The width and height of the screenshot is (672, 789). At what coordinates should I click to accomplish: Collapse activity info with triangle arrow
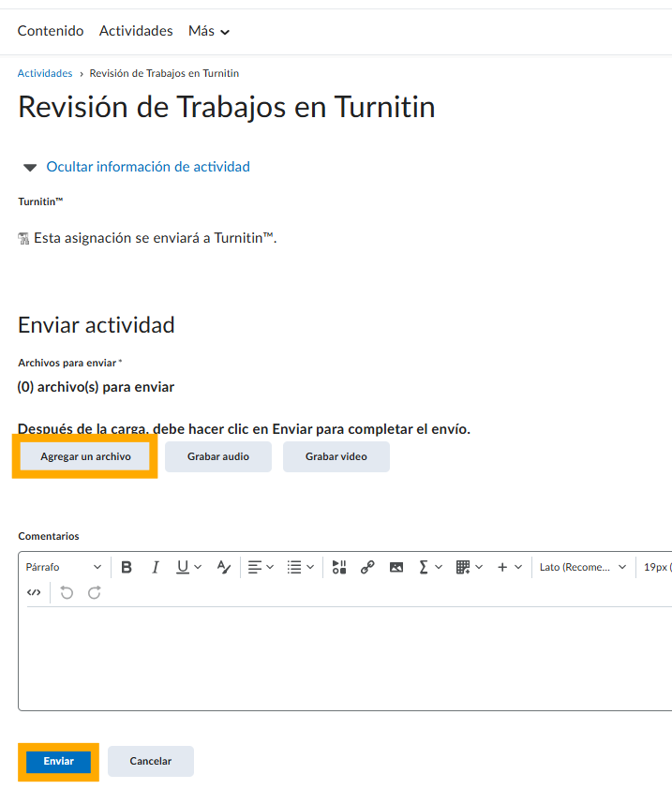30,168
